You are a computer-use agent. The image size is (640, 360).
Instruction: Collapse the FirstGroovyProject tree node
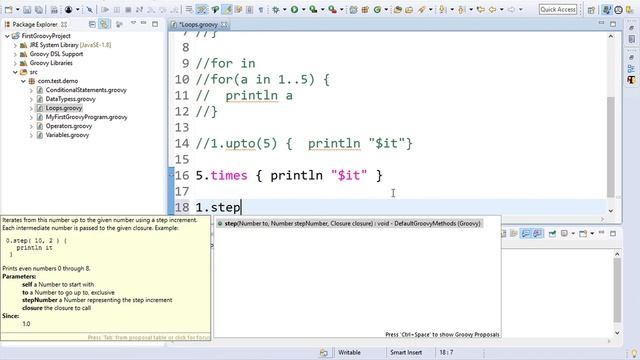(7, 36)
